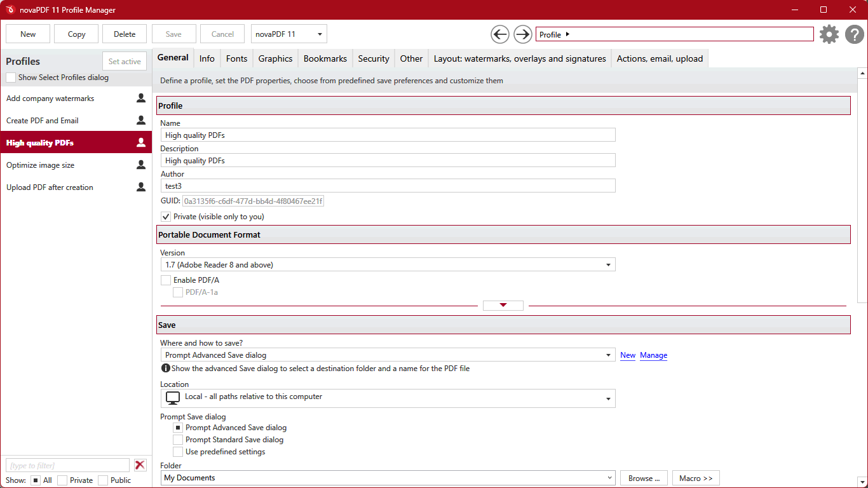Click the New link beside save option
This screenshot has width=868, height=488.
click(628, 355)
